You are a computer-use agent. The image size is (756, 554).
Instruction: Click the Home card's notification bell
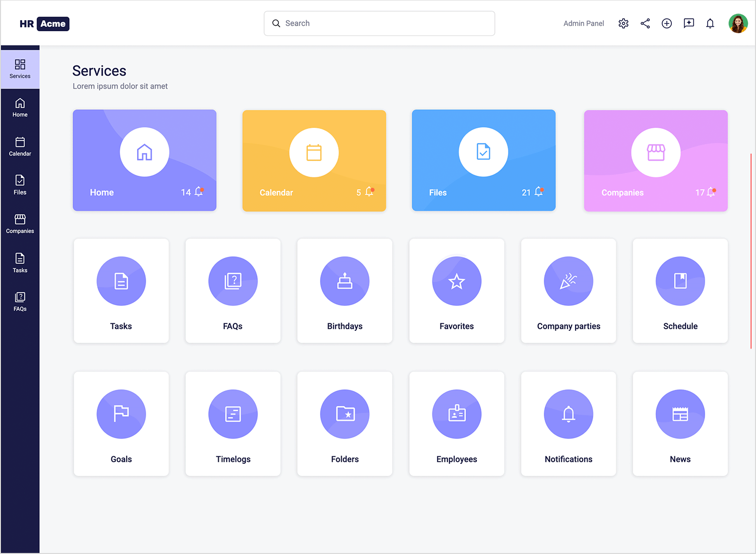pos(199,192)
